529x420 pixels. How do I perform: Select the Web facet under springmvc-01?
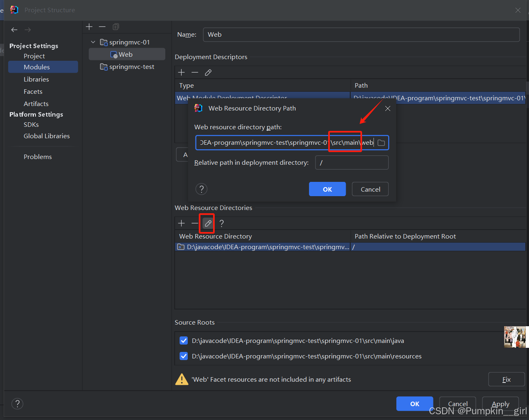click(125, 55)
